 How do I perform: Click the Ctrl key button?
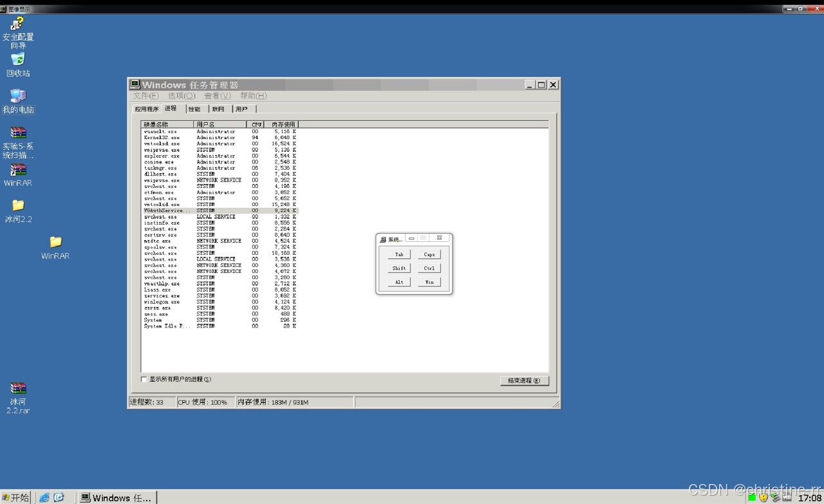click(429, 268)
